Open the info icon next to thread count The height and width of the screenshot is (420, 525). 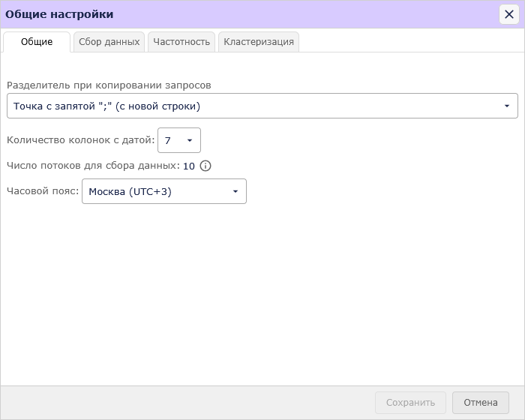[x=205, y=166]
